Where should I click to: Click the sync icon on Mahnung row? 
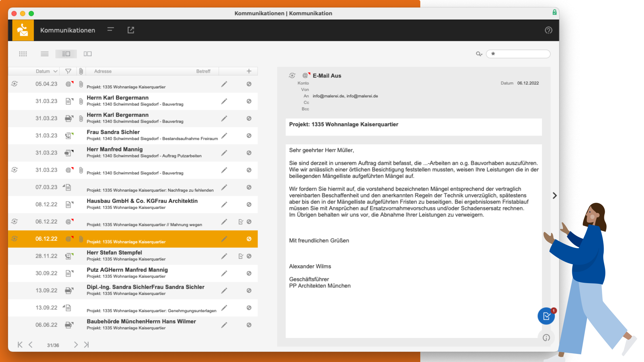15,221
